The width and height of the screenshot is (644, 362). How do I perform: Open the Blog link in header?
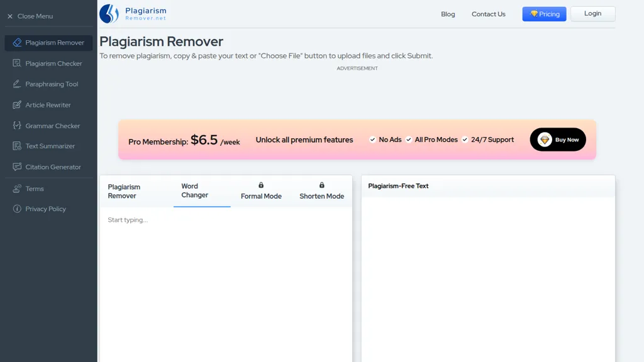click(x=448, y=14)
